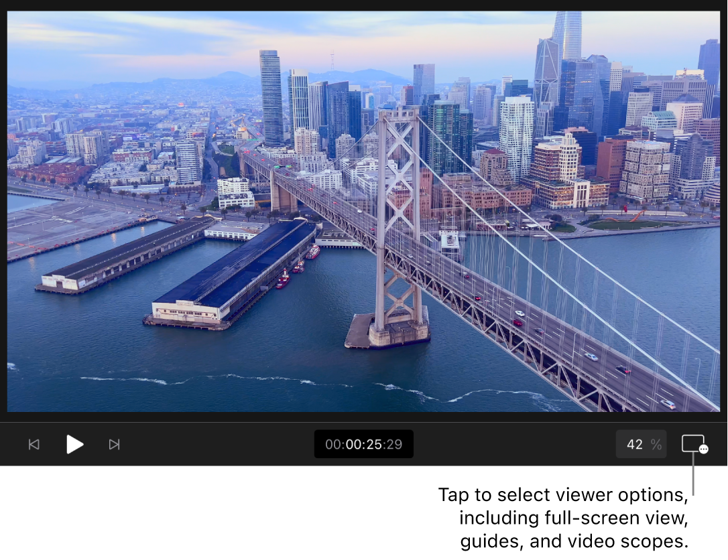Adjust the zoom level control reading 42 percent
Viewport: 728px width, 560px height.
coord(641,444)
